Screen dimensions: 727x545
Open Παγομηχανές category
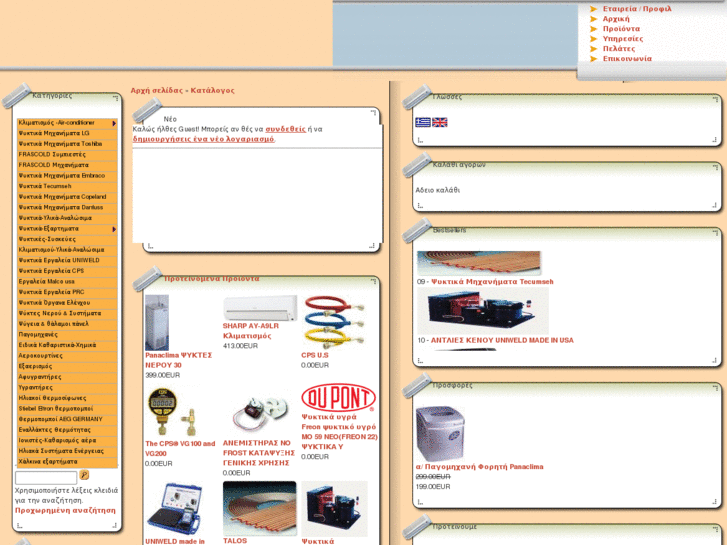click(67, 335)
